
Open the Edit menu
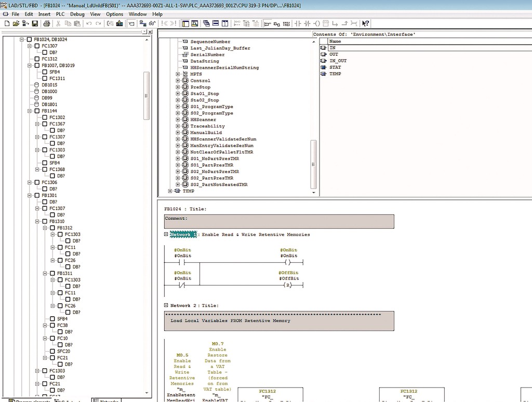pyautogui.click(x=29, y=14)
